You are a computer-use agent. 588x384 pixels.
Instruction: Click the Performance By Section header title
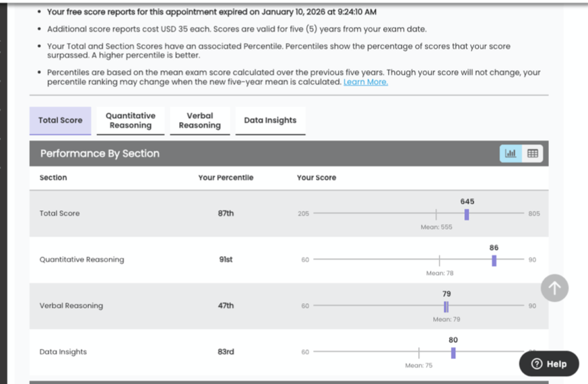[x=100, y=154]
